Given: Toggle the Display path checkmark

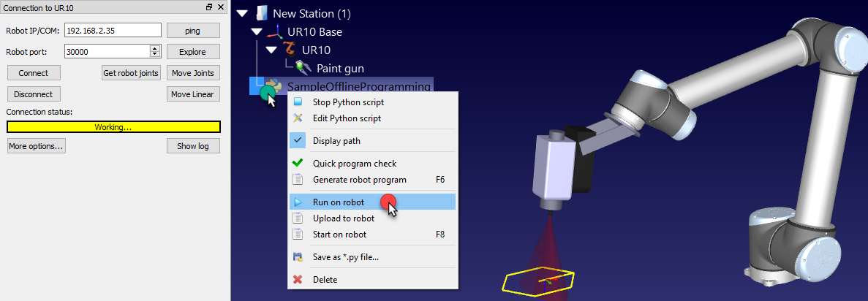Looking at the screenshot, I should [x=298, y=141].
